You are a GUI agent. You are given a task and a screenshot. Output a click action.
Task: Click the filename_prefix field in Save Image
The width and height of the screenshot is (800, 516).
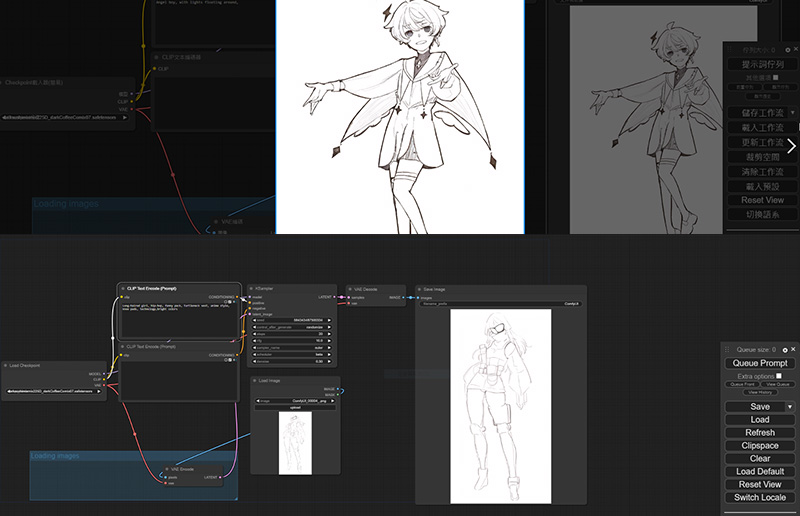(500, 304)
